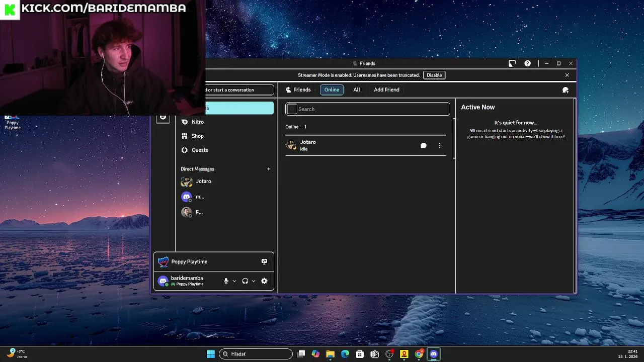Open the weather widget on the taskbar
This screenshot has width=644, height=362.
pos(17,354)
